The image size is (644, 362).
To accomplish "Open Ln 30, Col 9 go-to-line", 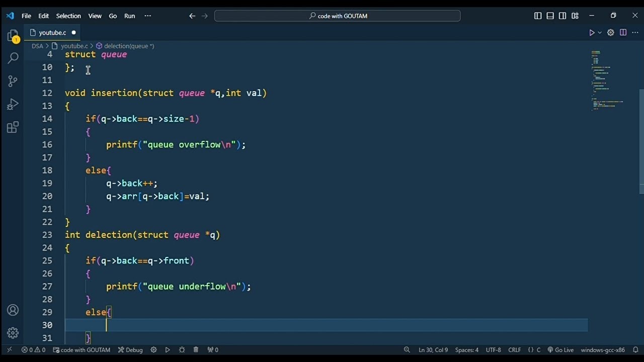I will pyautogui.click(x=433, y=350).
